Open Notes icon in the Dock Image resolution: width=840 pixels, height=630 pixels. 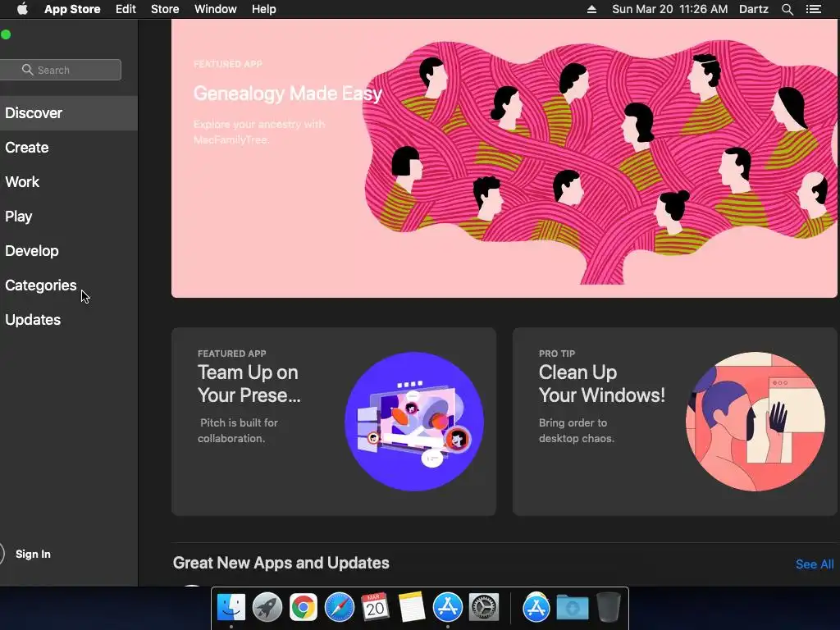412,608
